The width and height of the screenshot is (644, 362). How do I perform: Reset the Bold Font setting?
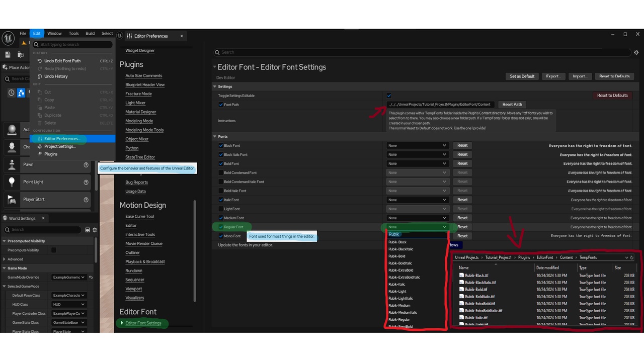point(462,164)
